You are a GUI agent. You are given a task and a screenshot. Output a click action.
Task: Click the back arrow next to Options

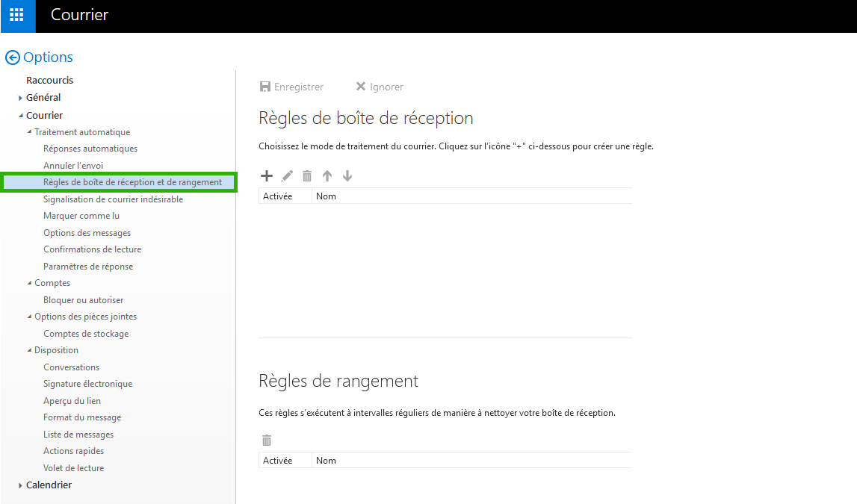(x=12, y=57)
